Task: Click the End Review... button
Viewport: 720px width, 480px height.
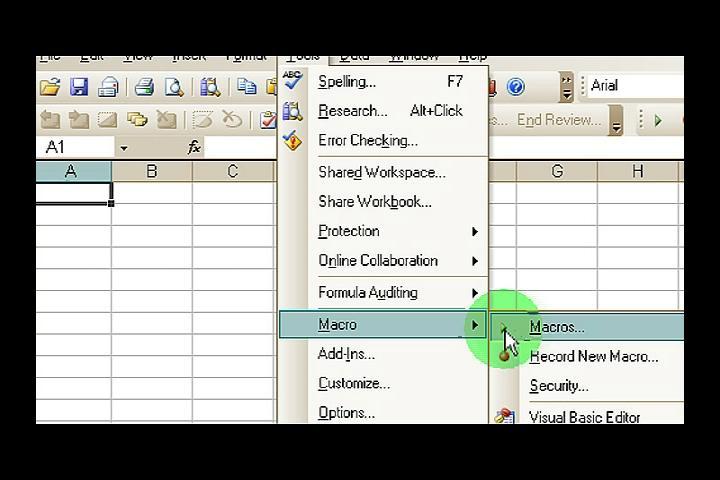Action: click(x=559, y=120)
